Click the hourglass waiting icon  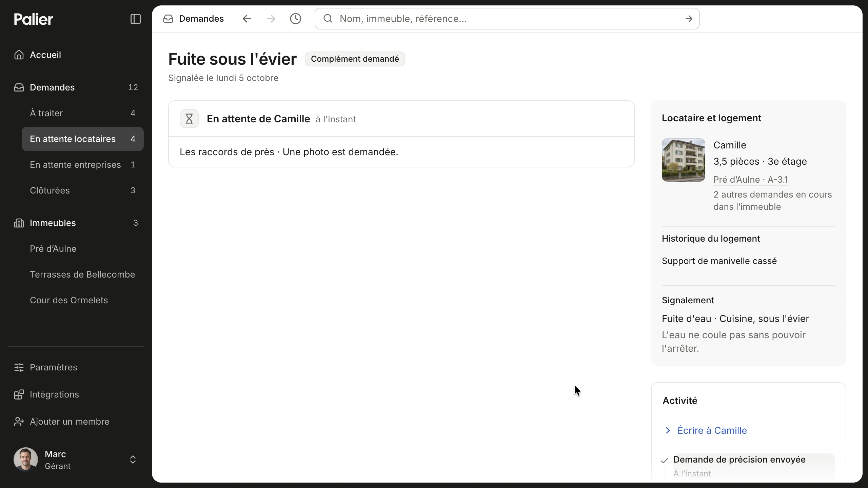pos(189,119)
